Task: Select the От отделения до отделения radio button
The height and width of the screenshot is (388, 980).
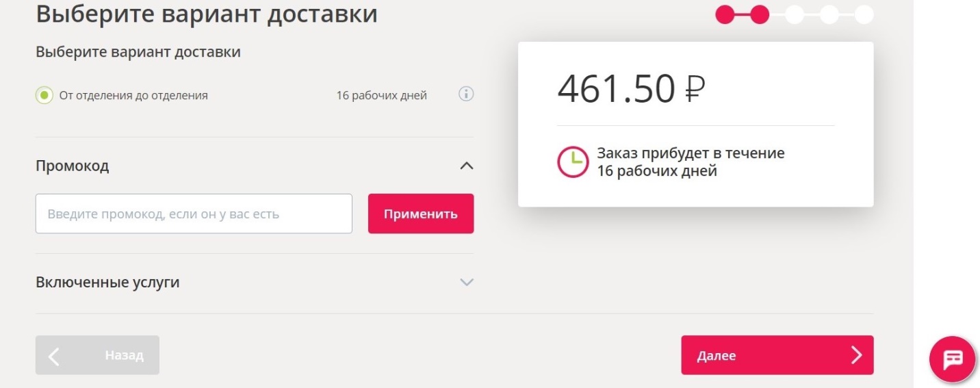Action: (x=44, y=95)
